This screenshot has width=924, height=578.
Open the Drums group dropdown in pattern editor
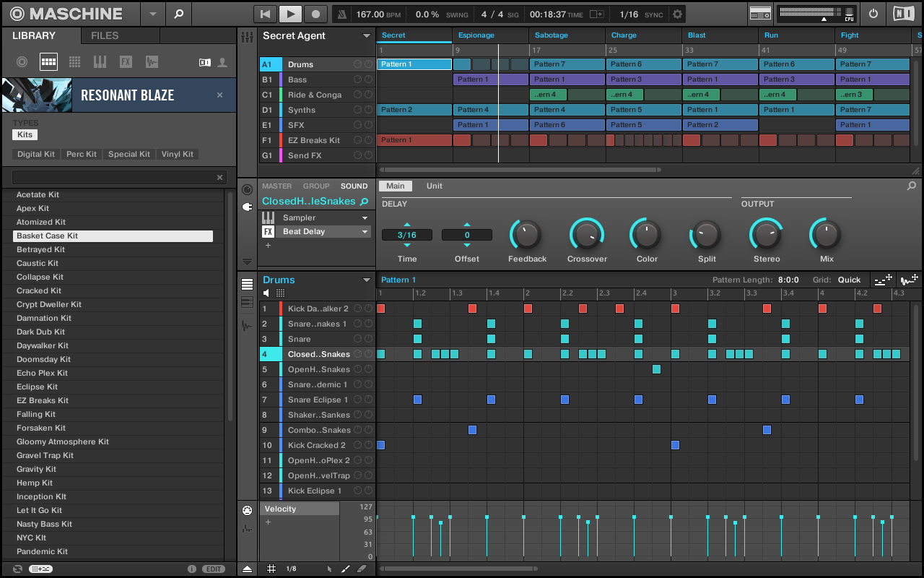[367, 280]
